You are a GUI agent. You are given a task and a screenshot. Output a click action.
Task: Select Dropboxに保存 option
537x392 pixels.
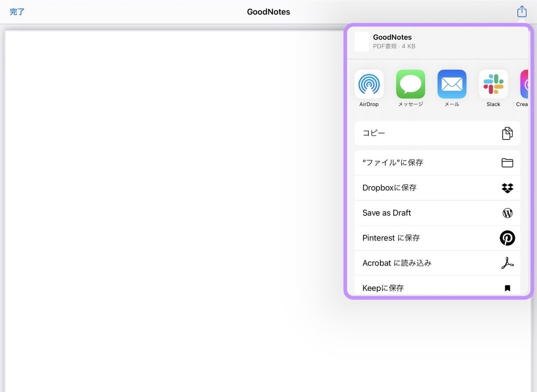coord(438,188)
